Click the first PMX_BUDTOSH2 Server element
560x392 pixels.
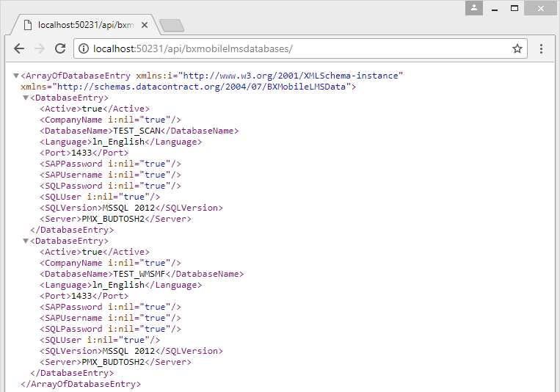coord(113,219)
